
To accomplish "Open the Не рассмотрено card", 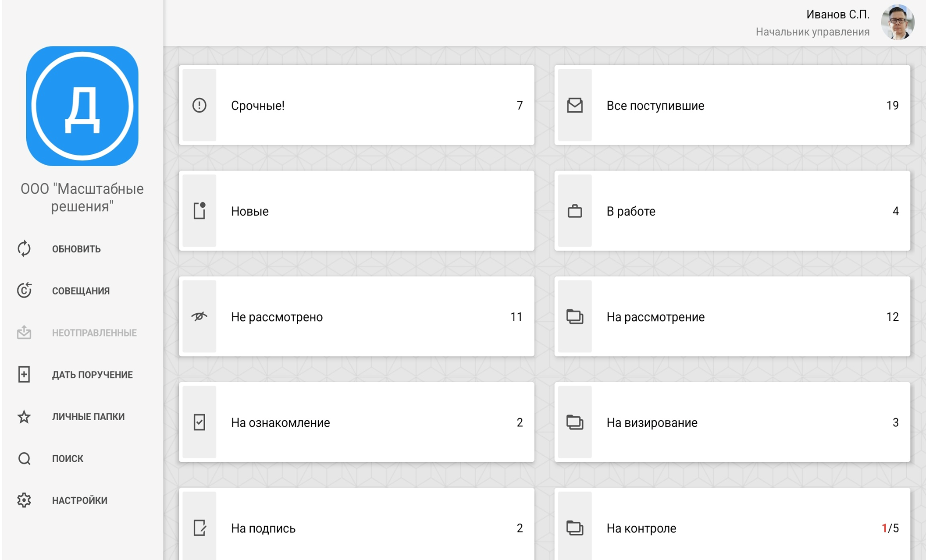I will 356,316.
